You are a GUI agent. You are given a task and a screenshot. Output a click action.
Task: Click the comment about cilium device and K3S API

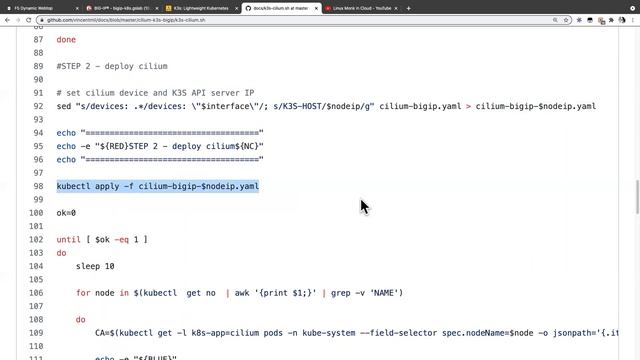tap(155, 93)
